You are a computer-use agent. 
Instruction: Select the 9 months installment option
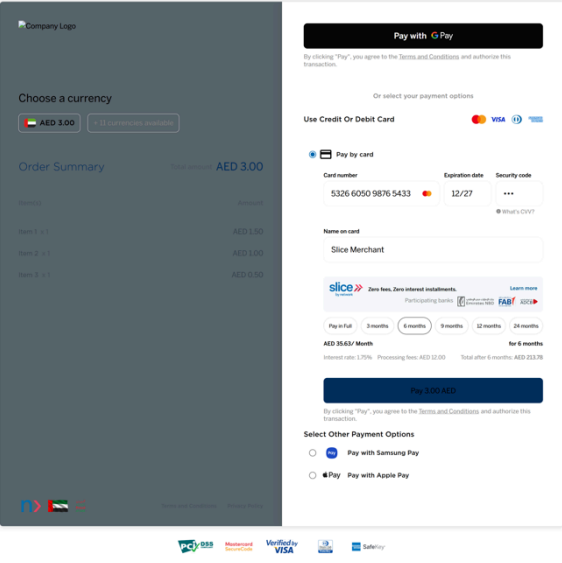pos(452,326)
